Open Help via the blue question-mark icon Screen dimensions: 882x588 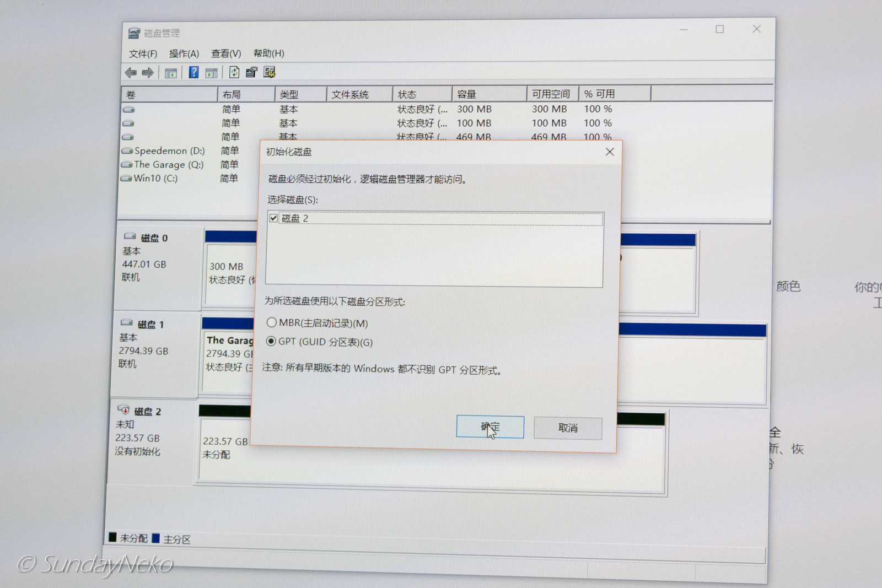click(x=193, y=72)
